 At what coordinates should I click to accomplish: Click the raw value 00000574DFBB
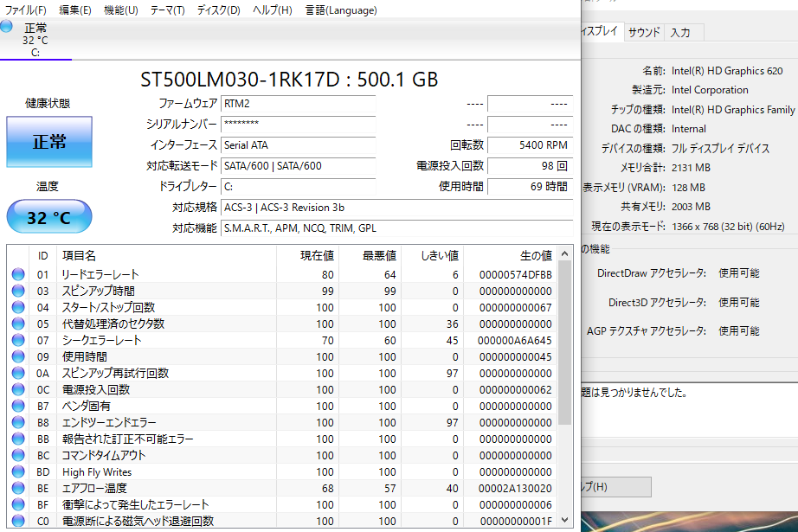(515, 274)
